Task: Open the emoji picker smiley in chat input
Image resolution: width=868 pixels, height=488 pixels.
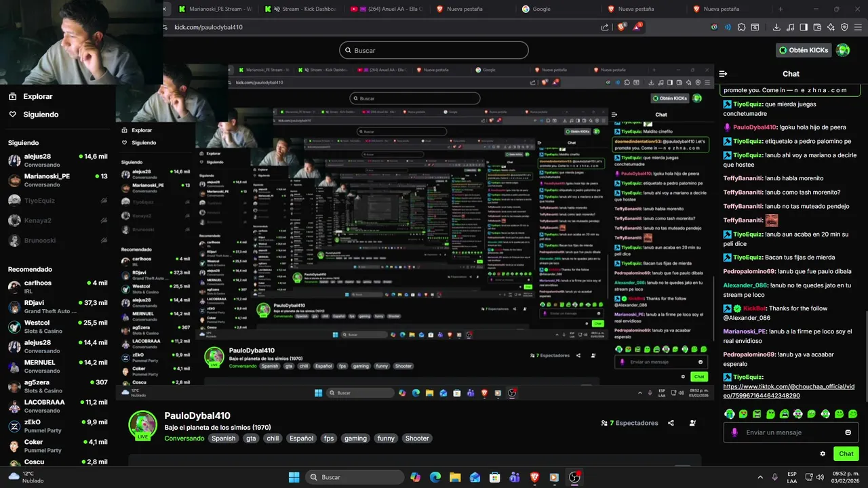Action: click(848, 432)
